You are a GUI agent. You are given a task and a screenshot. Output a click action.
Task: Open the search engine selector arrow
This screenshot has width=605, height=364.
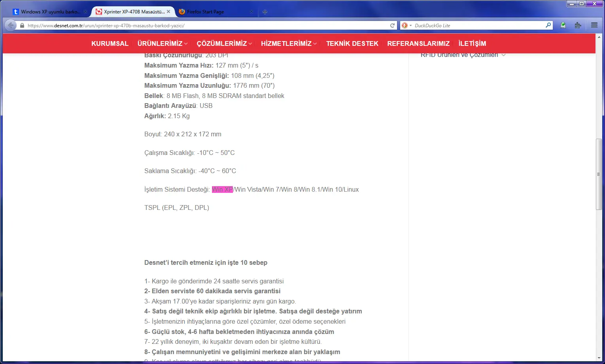[410, 25]
